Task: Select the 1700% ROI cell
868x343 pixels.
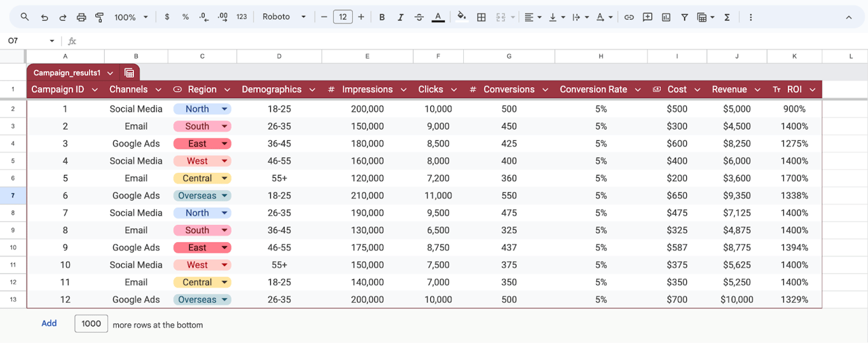Action: [794, 178]
